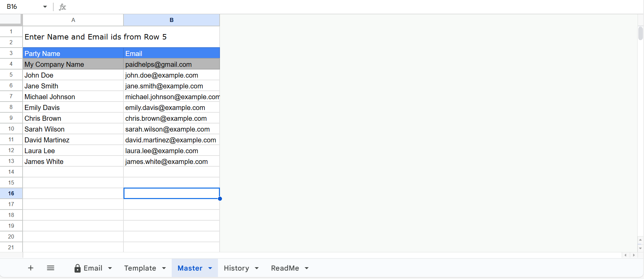
Task: Switch to the Email sheet tab
Action: (93, 268)
